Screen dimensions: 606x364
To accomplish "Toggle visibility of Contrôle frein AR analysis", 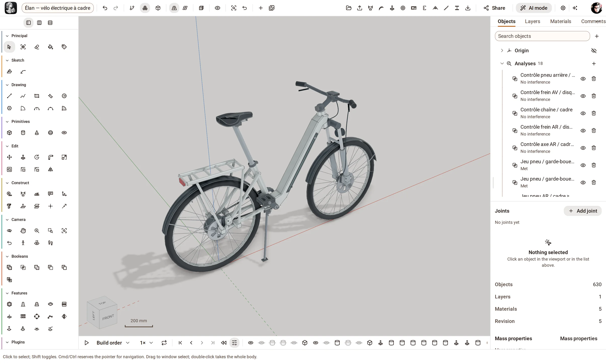I will pos(583,131).
